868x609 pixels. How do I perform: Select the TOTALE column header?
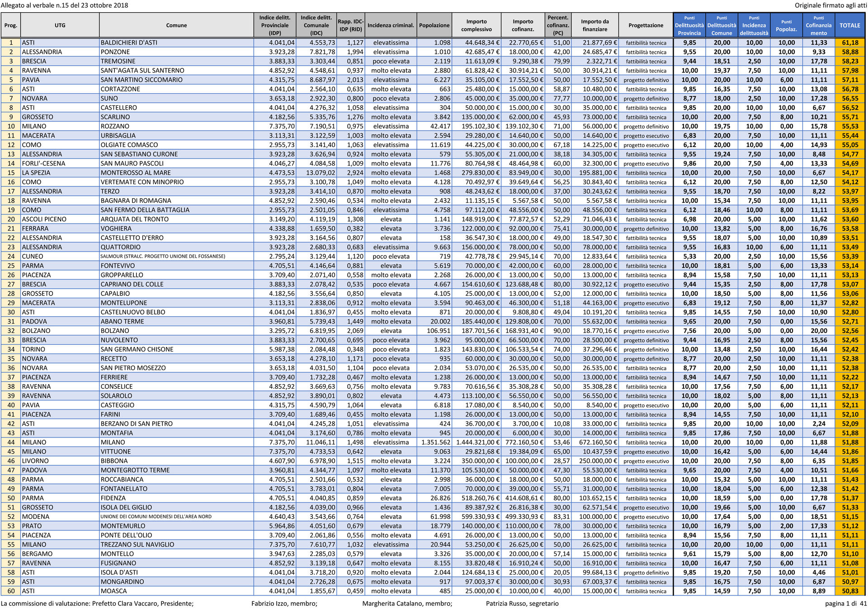849,25
